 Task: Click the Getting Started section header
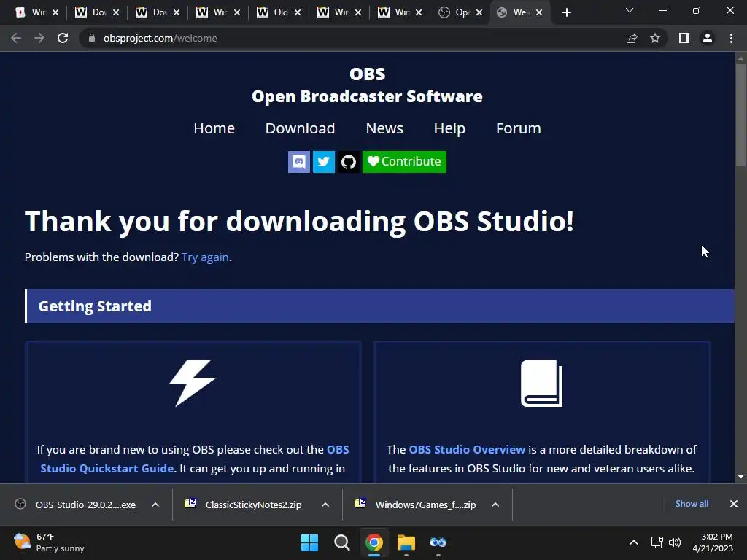pyautogui.click(x=379, y=306)
